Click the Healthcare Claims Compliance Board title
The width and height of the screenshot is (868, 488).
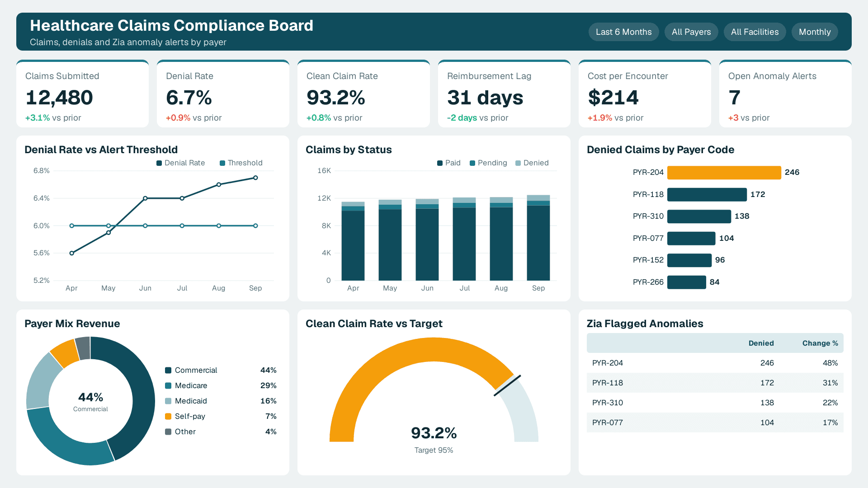172,26
